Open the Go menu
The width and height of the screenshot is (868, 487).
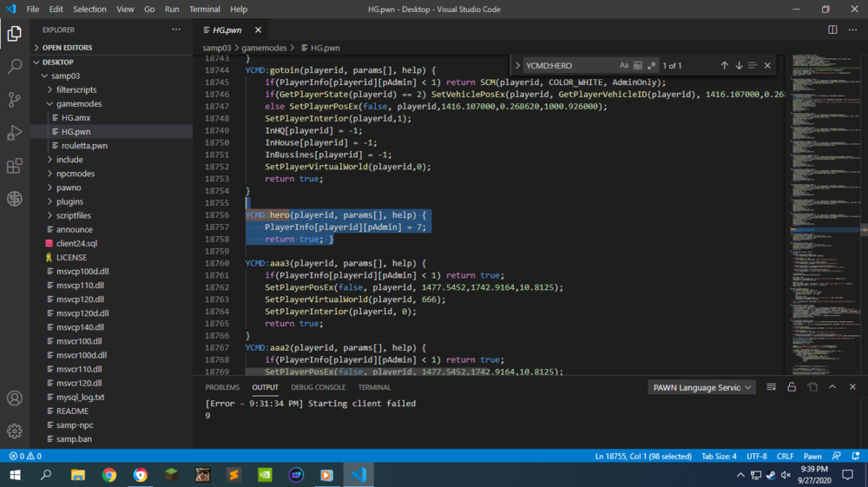point(149,10)
